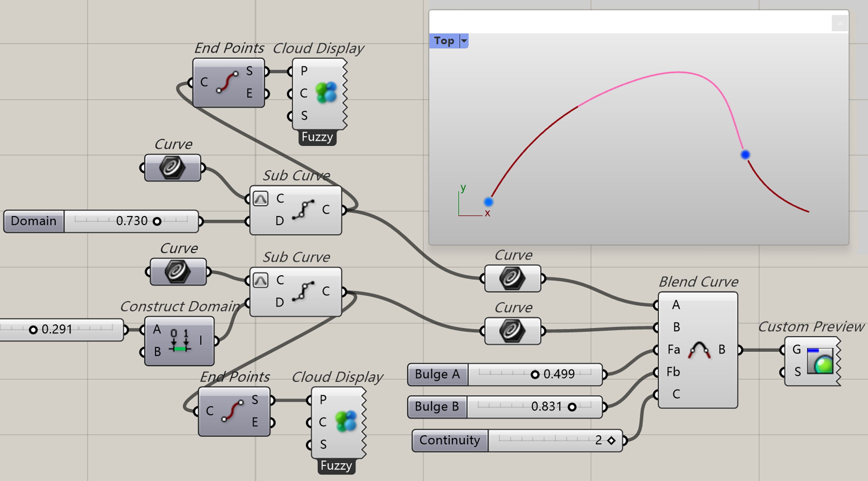
Task: Click the Custom Preview component icon
Action: (820, 361)
